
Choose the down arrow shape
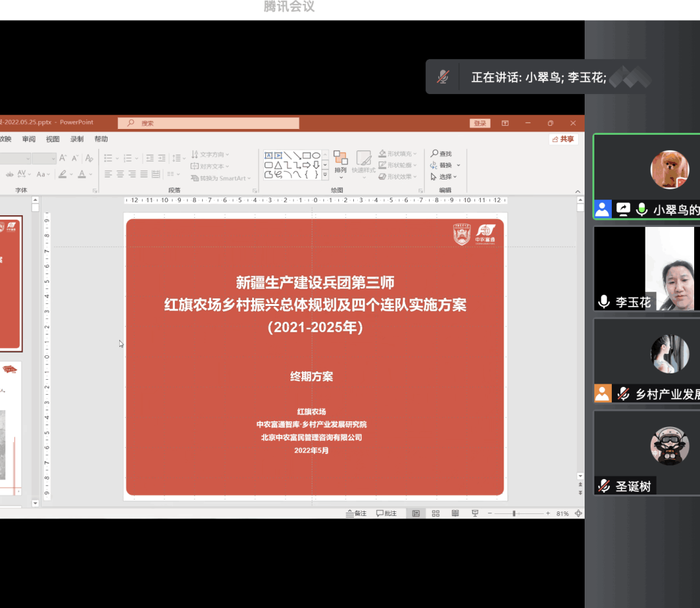pyautogui.click(x=316, y=165)
